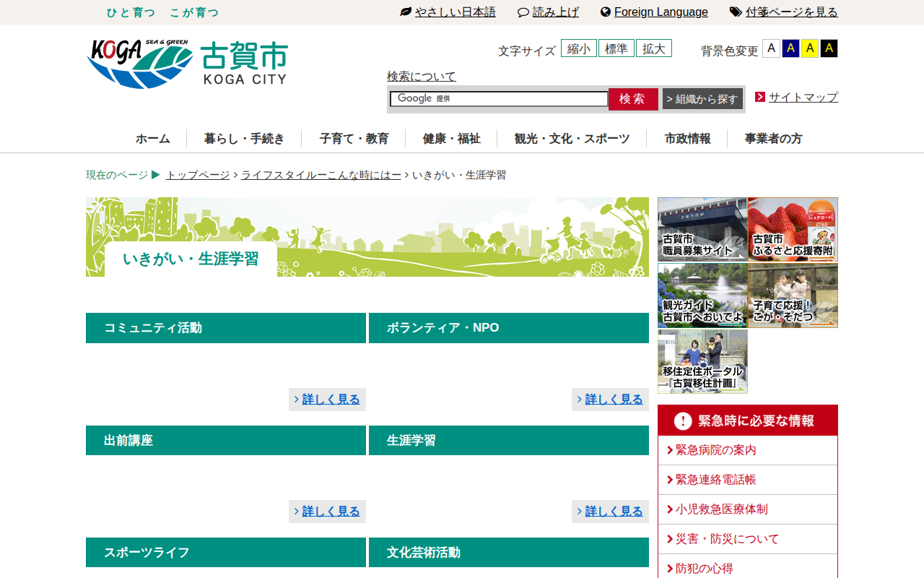The height and width of the screenshot is (578, 924).
Task: Click 詳しく見る under 生涯学習
Action: 614,512
